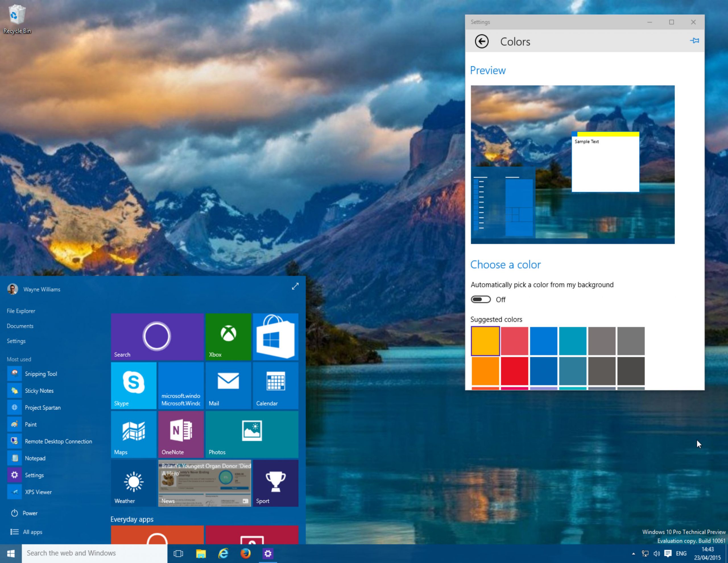Screen dimensions: 728x563
Task: Open the Calendar tile
Action: click(275, 385)
